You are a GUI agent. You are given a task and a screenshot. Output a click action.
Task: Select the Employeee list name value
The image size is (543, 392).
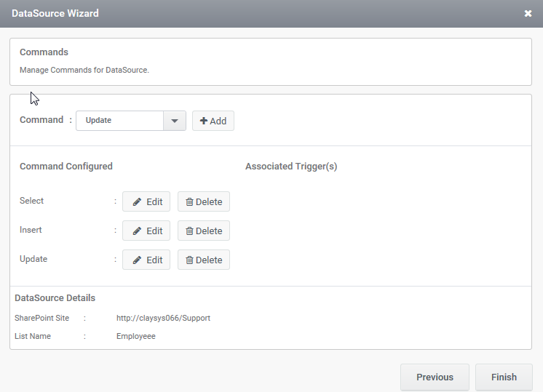[135, 336]
